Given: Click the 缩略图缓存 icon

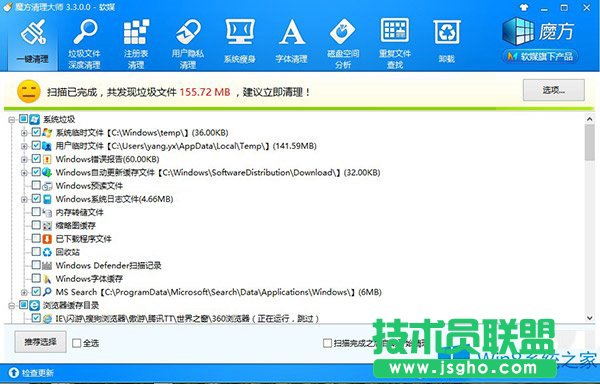Looking at the screenshot, I should 47,226.
